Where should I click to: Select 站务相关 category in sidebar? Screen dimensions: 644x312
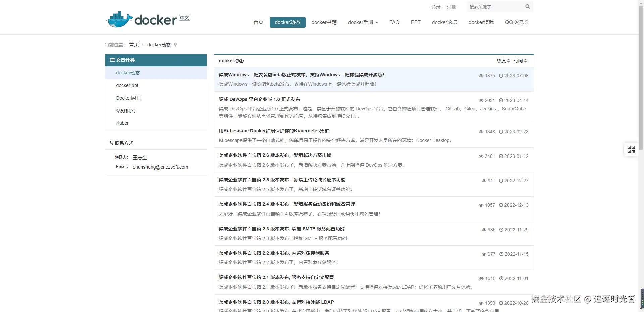156,111
